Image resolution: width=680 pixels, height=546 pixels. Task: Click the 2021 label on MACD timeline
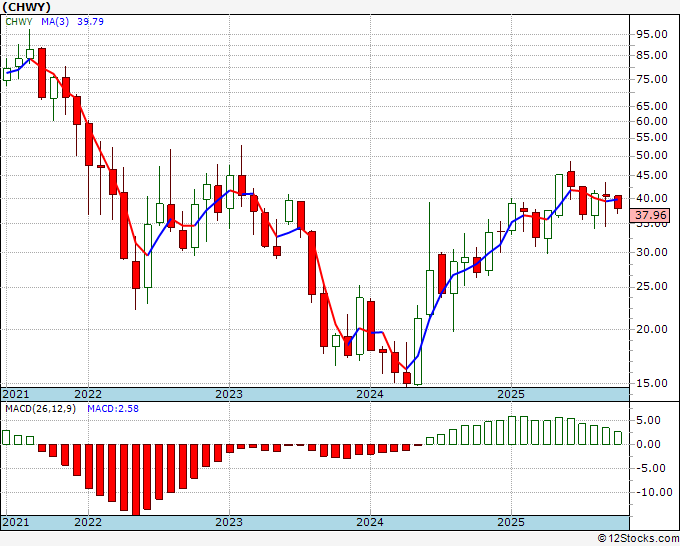click(16, 522)
